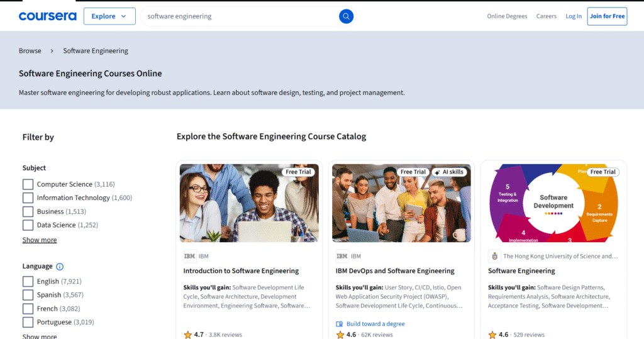Click the blue search magnifier button
Viewport: 644px width, 339px height.
(x=347, y=16)
